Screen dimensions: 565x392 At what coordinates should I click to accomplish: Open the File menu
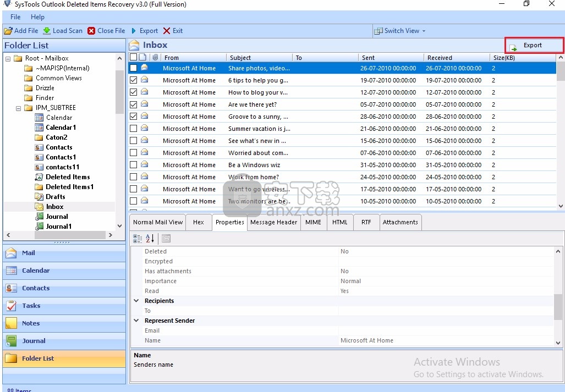pyautogui.click(x=15, y=17)
